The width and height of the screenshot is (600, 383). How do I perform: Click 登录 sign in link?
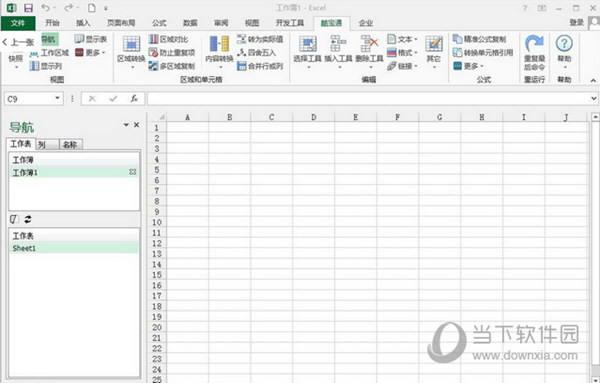click(x=576, y=23)
